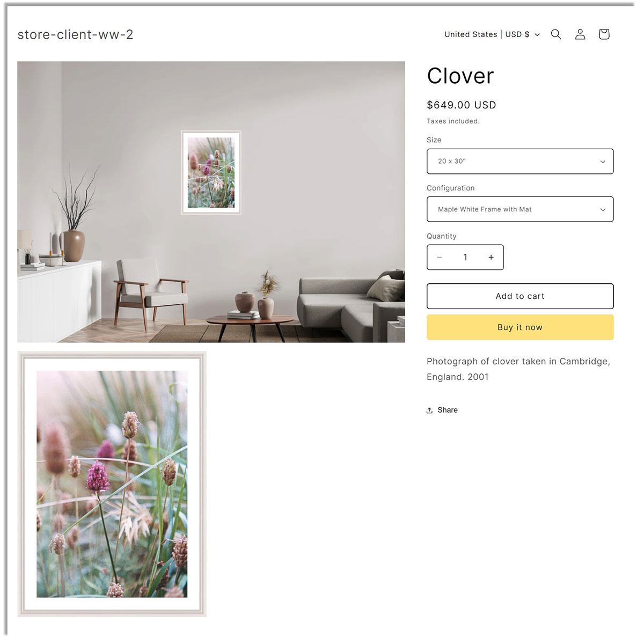Click the quantity number input field

click(x=465, y=258)
